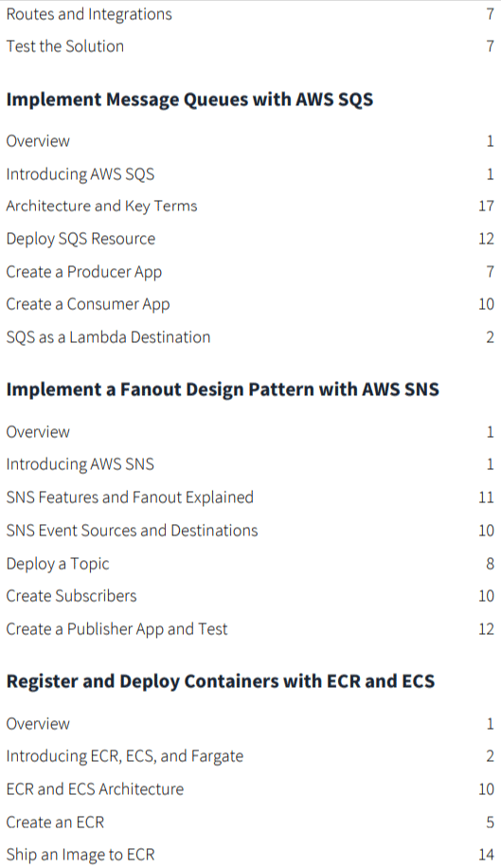Open Ship an Image to ECR lesson

[81, 855]
